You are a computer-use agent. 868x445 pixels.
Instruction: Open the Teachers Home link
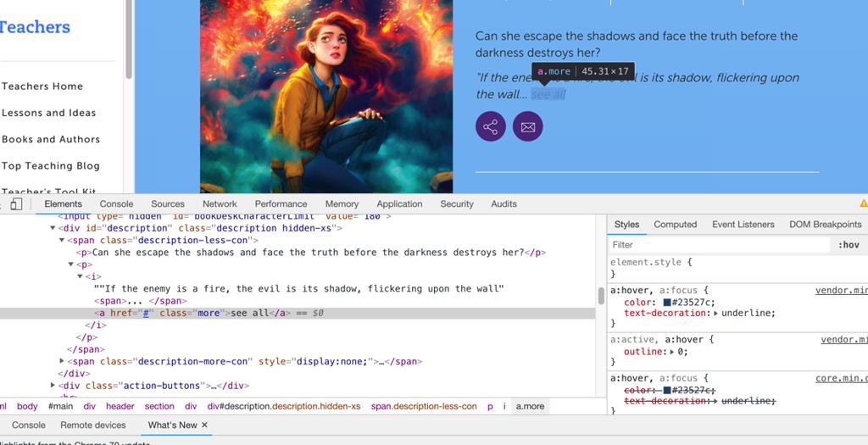point(42,86)
